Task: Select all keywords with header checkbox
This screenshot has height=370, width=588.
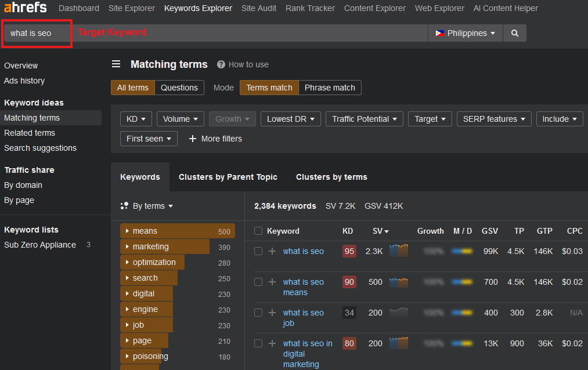Action: point(258,231)
